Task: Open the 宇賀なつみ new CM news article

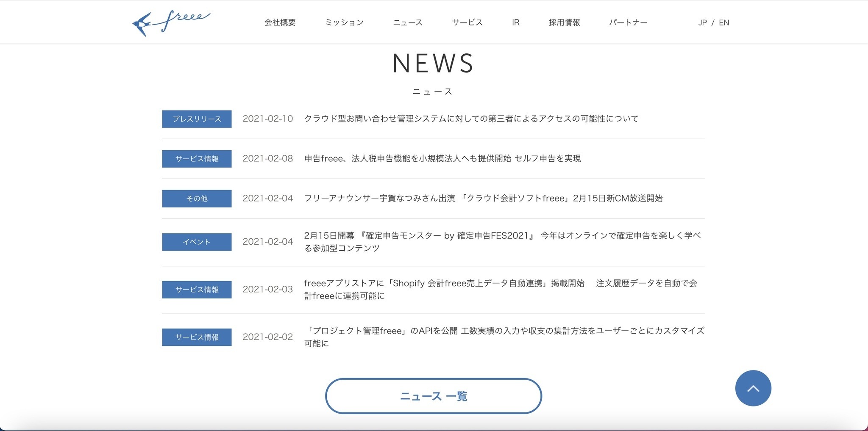Action: [483, 199]
